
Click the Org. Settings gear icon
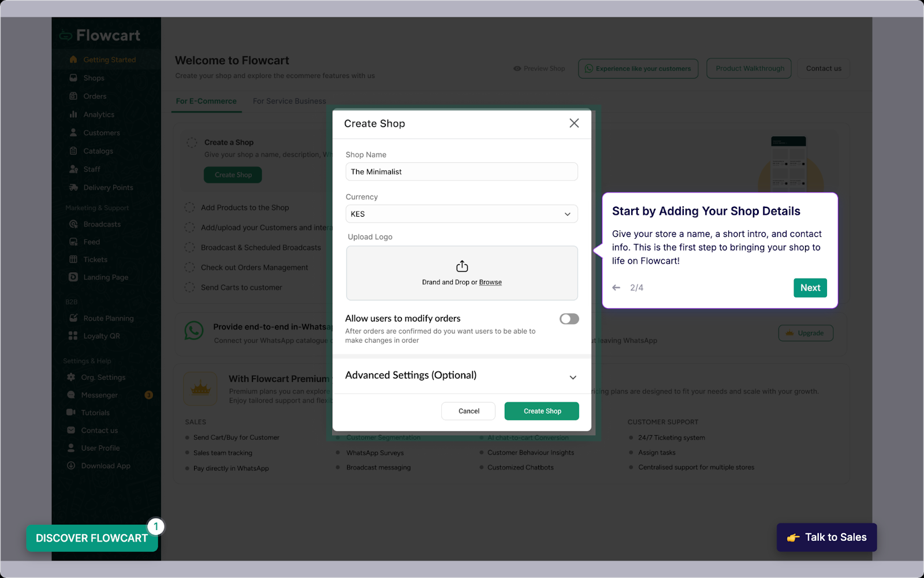tap(71, 377)
